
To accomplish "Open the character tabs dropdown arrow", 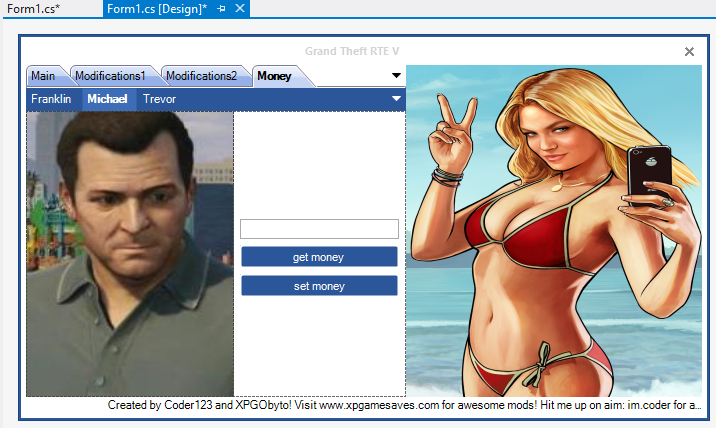I will pos(396,99).
